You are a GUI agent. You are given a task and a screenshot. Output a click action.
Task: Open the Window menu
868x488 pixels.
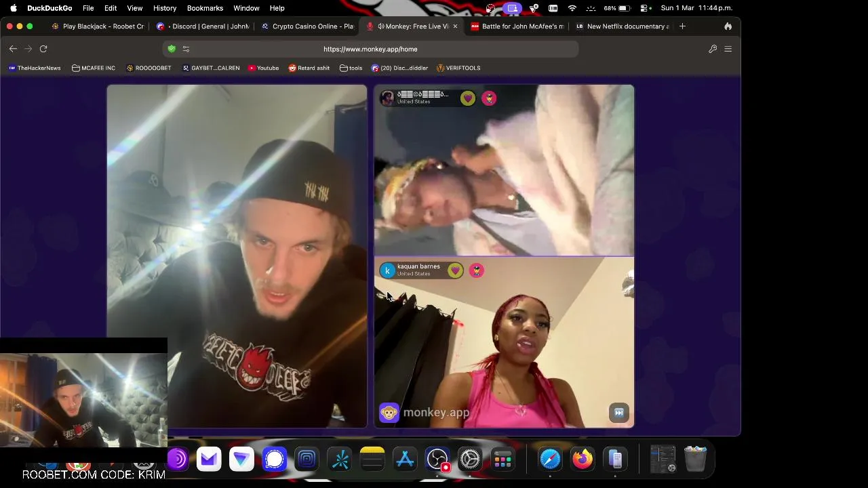(246, 8)
